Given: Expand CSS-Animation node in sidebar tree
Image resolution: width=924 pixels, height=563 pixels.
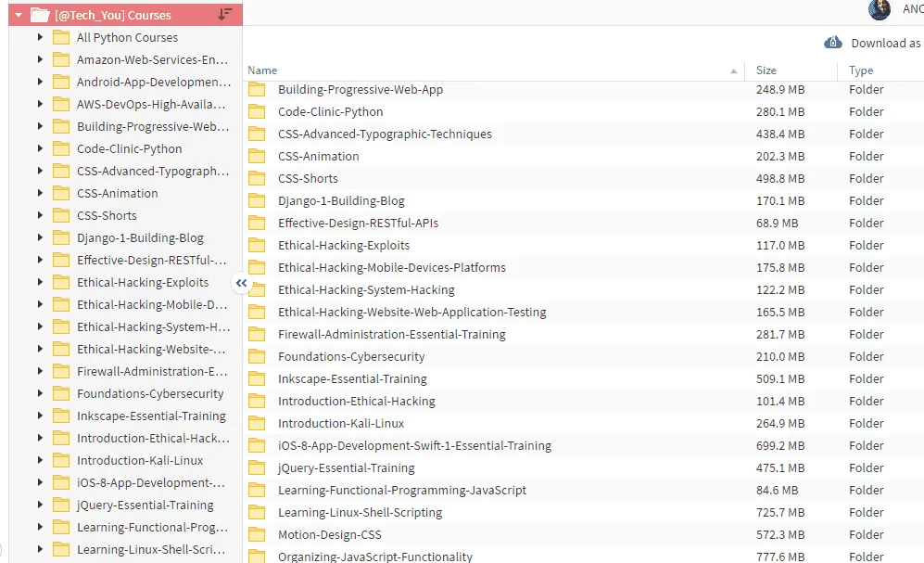Looking at the screenshot, I should click(x=40, y=193).
